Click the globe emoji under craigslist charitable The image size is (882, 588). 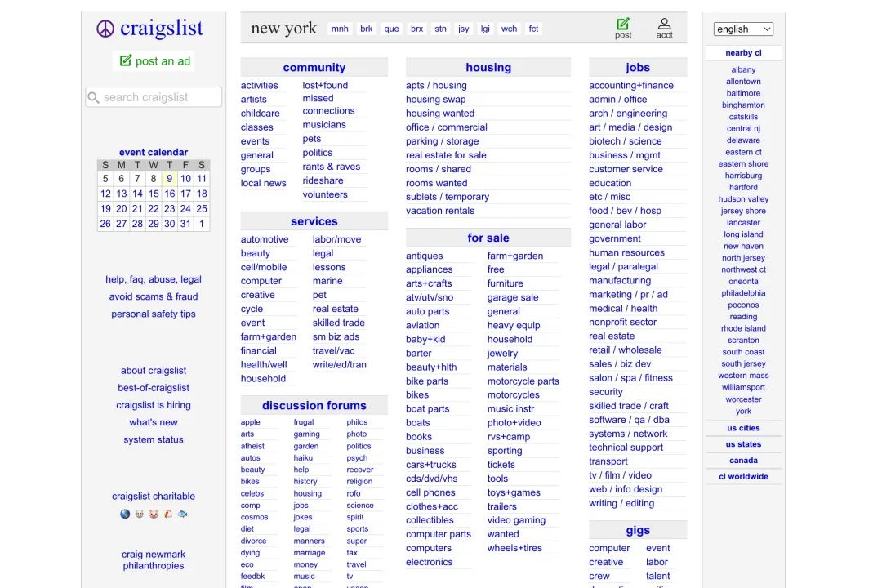(x=125, y=514)
